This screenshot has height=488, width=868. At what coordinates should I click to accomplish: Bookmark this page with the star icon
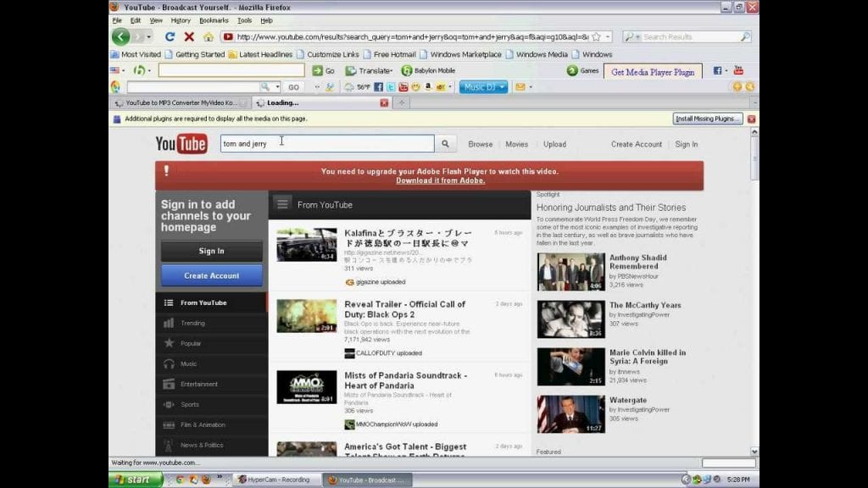tap(597, 37)
